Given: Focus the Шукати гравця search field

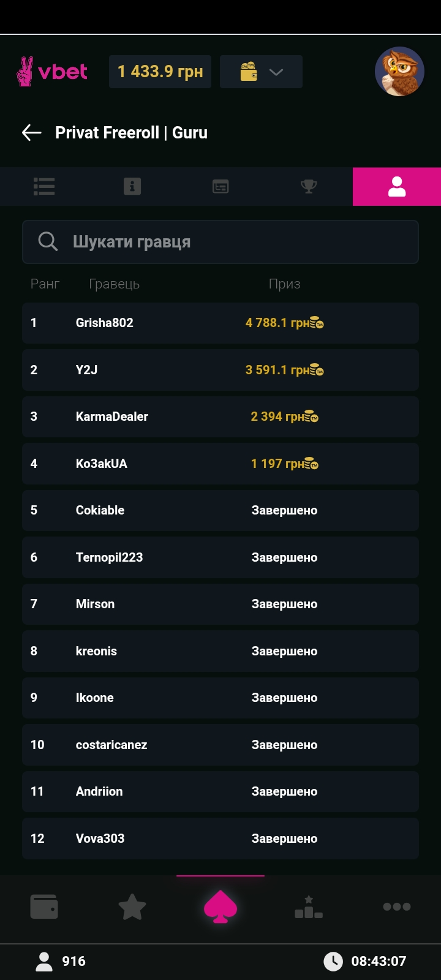Looking at the screenshot, I should pyautogui.click(x=233, y=242).
